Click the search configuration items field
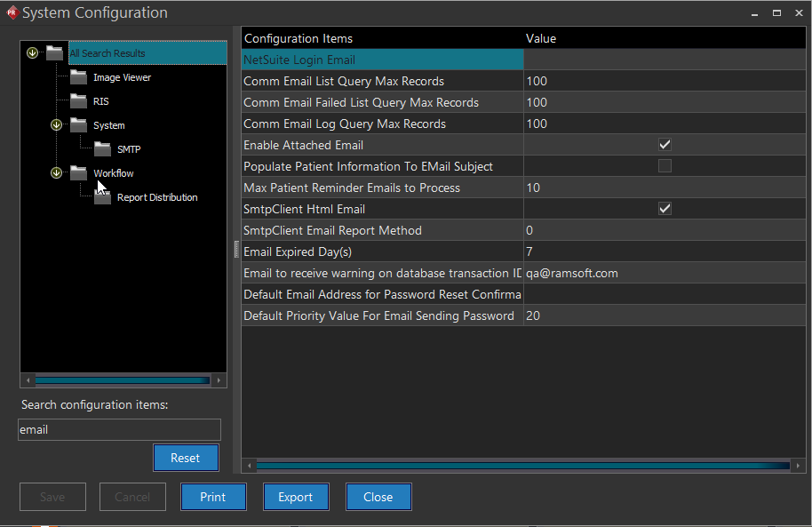 [119, 429]
